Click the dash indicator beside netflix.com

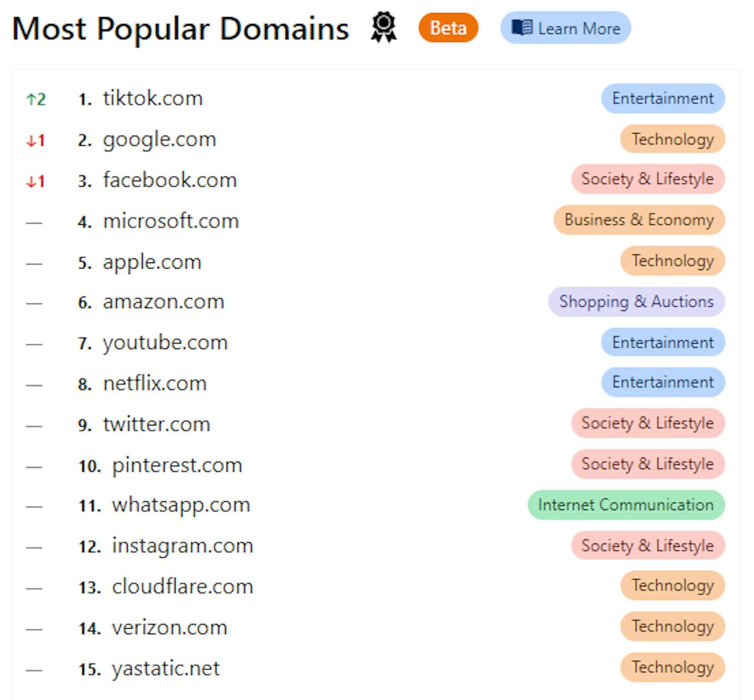(34, 383)
